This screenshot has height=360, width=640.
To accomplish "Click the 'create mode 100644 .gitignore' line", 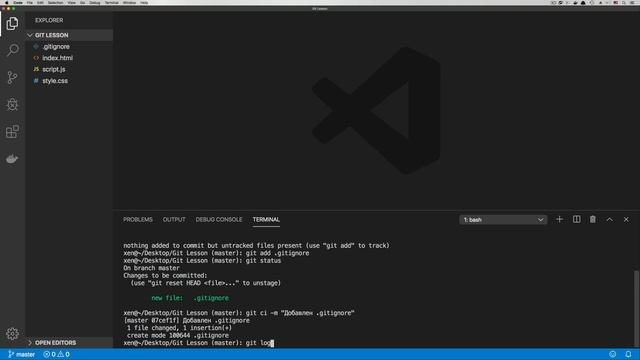I will [x=178, y=336].
